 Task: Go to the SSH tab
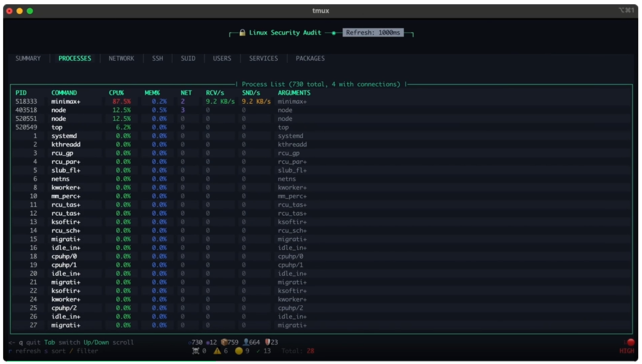coord(158,58)
